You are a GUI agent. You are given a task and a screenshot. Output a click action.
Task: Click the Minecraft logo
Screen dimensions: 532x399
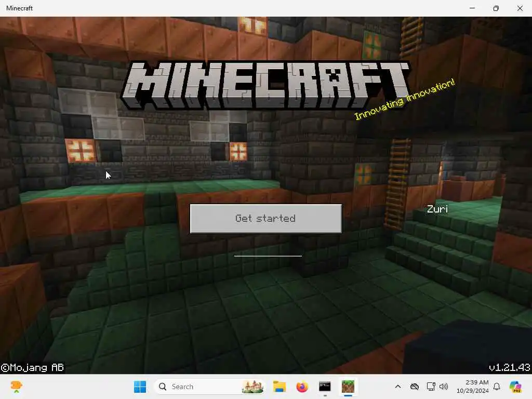coord(265,85)
